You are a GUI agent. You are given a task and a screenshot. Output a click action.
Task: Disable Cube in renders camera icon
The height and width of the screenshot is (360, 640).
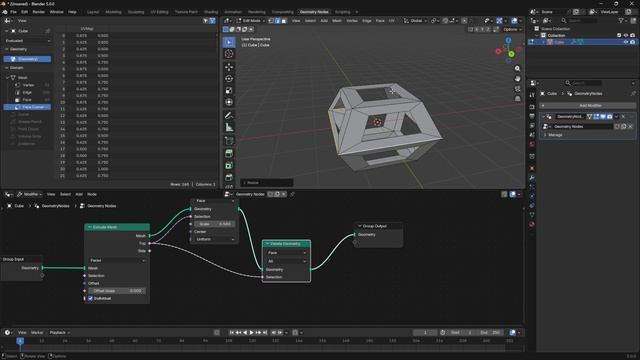pos(633,42)
